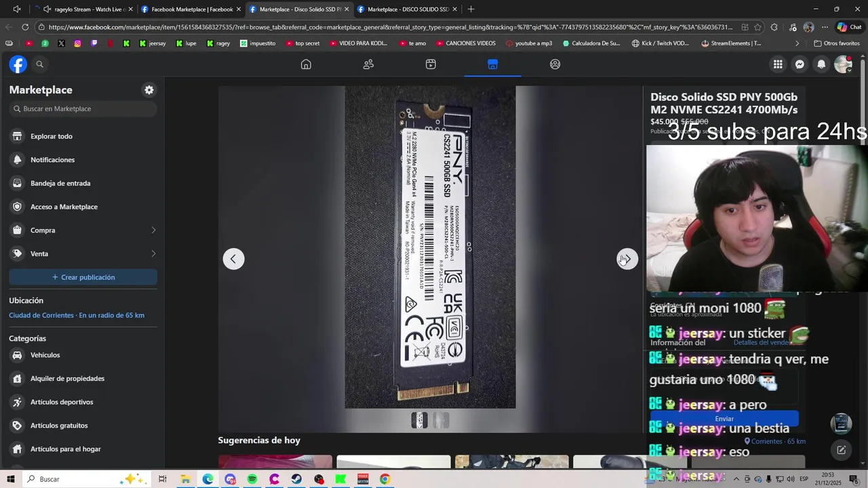The height and width of the screenshot is (488, 868).
Task: Click the SSD product photo
Action: (x=430, y=247)
